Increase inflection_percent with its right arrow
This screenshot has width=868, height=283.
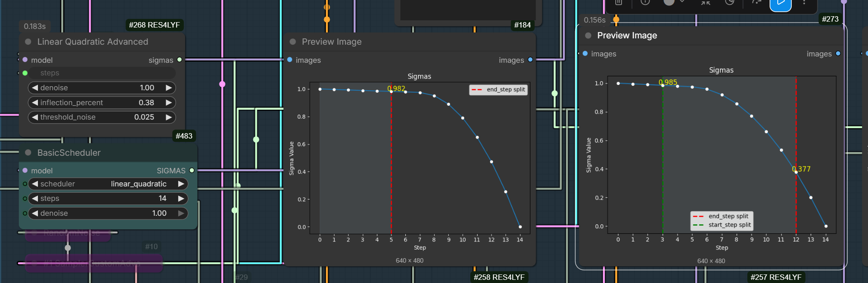(169, 102)
